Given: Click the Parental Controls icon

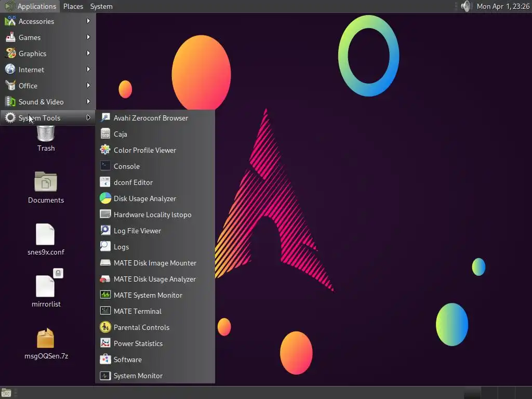Looking at the screenshot, I should [x=105, y=327].
